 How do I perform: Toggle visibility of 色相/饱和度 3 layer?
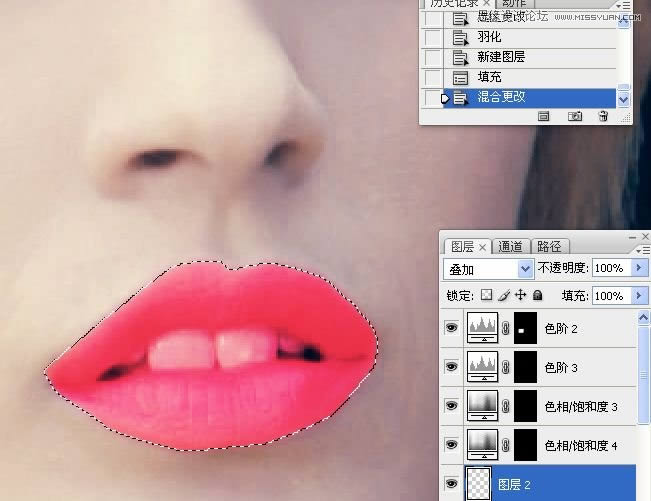tap(451, 405)
